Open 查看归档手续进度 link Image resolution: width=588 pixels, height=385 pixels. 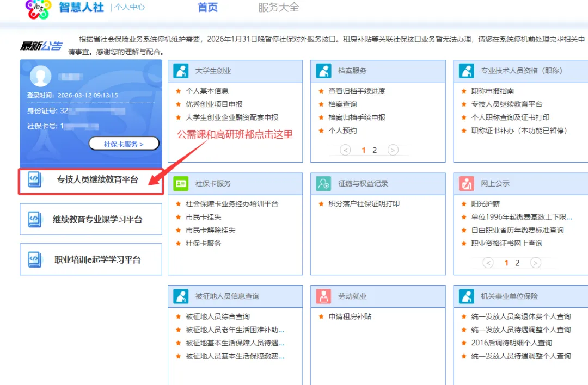(x=357, y=91)
